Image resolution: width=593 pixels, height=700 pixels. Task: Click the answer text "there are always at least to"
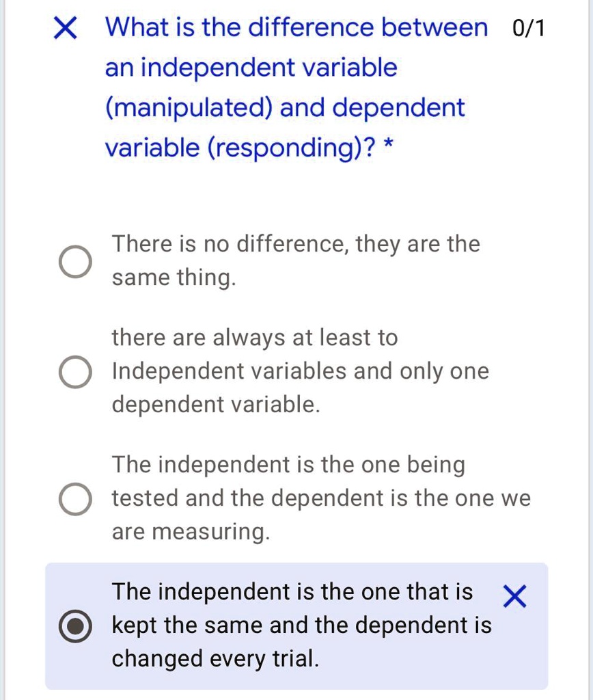pyautogui.click(x=254, y=338)
